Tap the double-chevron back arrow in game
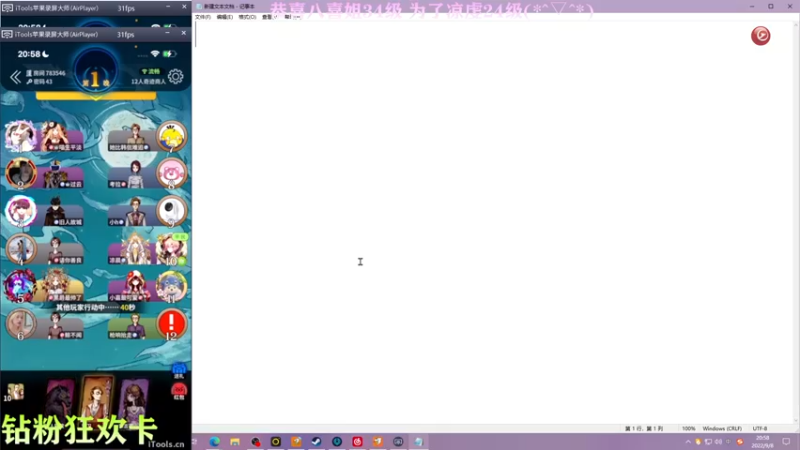This screenshot has width=800, height=450. pyautogui.click(x=15, y=77)
